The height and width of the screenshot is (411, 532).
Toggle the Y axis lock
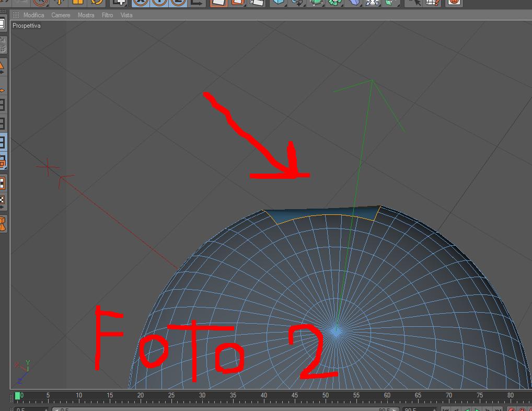[159, 3]
